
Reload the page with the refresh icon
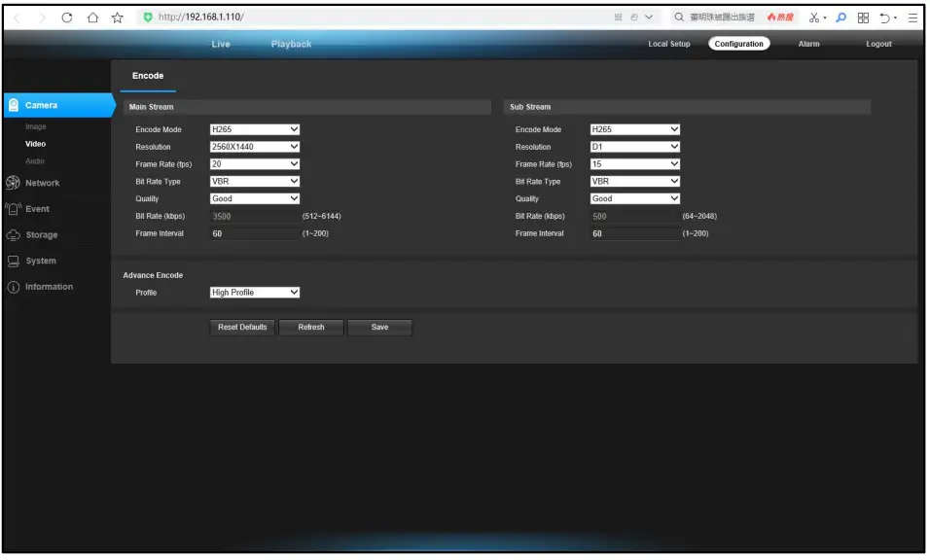coord(67,17)
